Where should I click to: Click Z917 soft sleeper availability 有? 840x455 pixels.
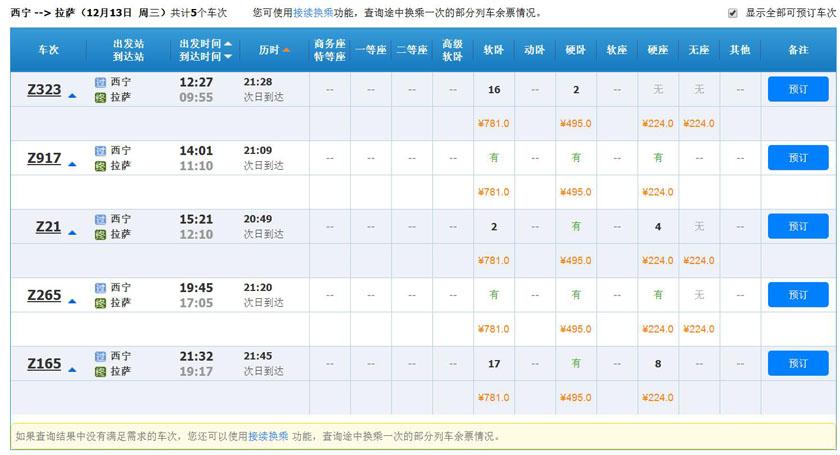tap(494, 158)
